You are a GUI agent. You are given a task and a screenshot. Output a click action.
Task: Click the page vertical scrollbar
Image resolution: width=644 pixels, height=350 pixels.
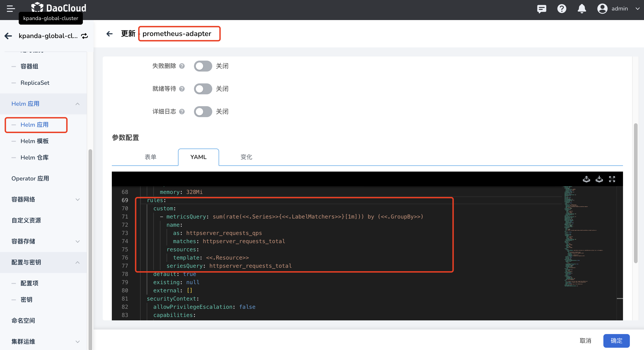pyautogui.click(x=636, y=193)
